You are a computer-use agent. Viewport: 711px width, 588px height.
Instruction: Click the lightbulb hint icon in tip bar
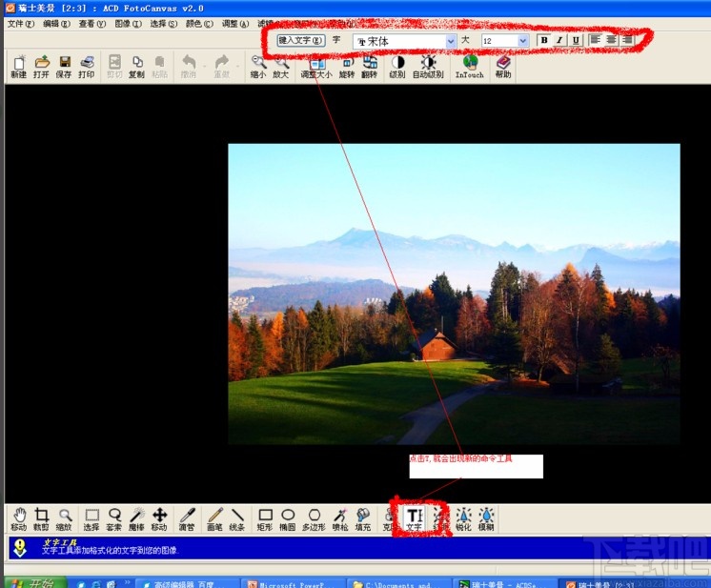click(x=19, y=548)
